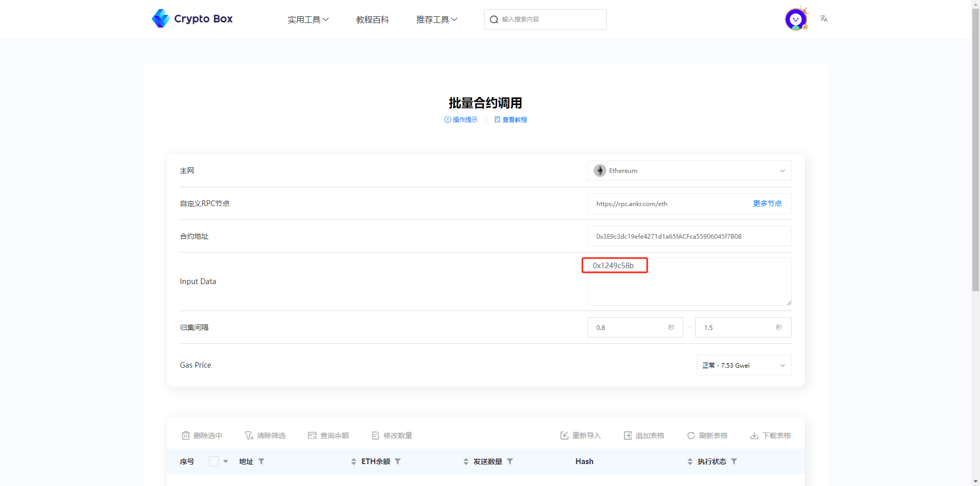Open the 推荐工具 menu

(436, 19)
